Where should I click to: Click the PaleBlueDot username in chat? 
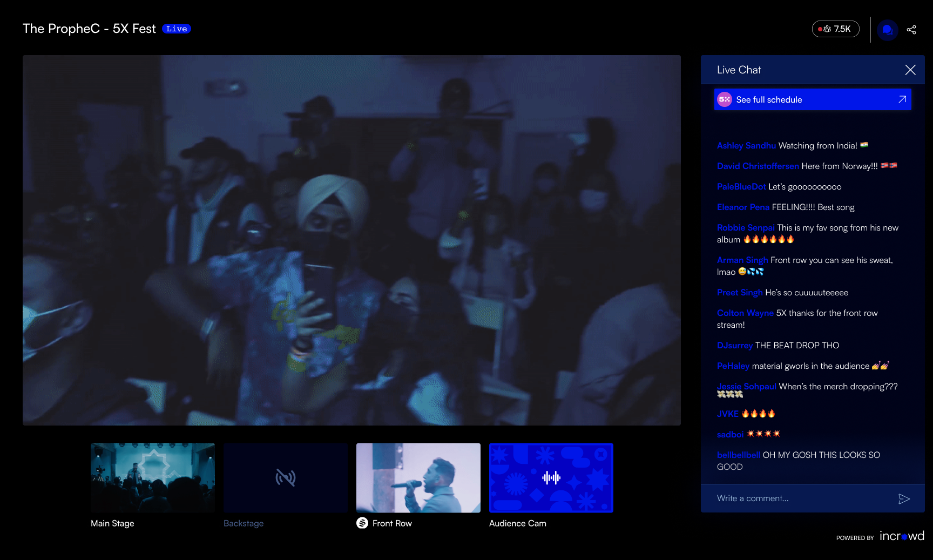pyautogui.click(x=741, y=187)
